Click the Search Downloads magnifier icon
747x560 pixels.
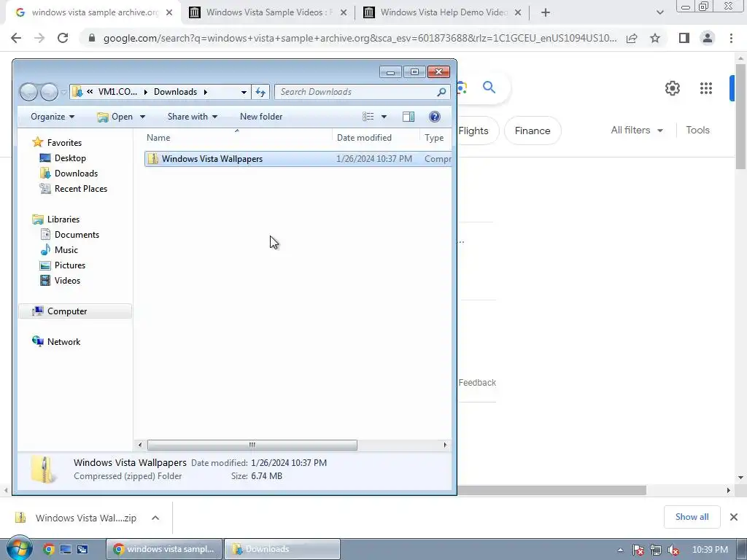tap(441, 92)
